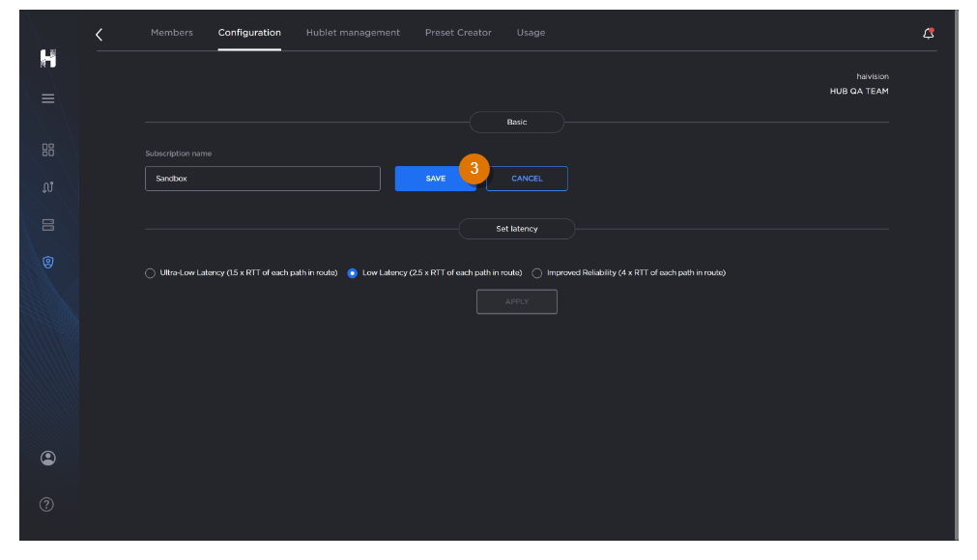The width and height of the screenshot is (977, 560).
Task: Open the dashboard grid icon in sidebar
Action: pos(47,150)
